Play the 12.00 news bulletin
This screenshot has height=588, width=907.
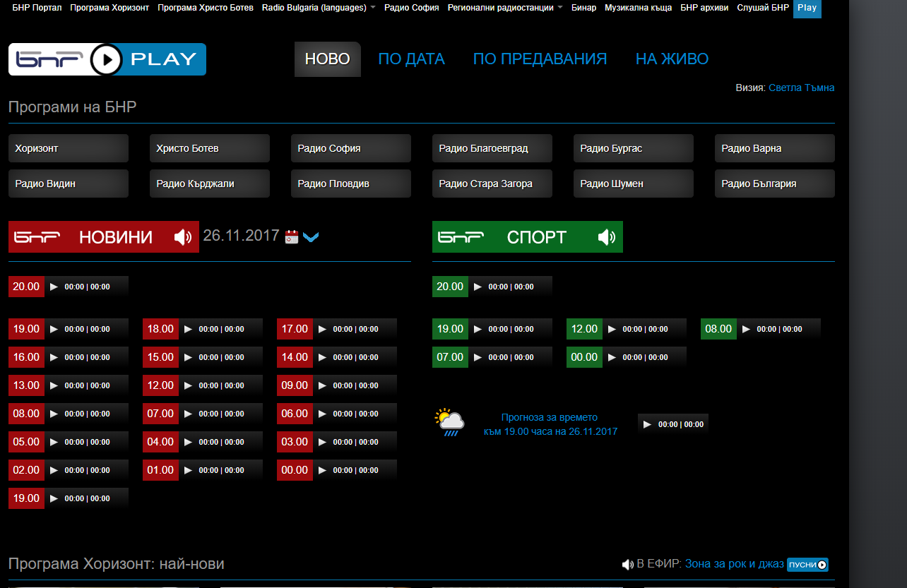(x=188, y=385)
